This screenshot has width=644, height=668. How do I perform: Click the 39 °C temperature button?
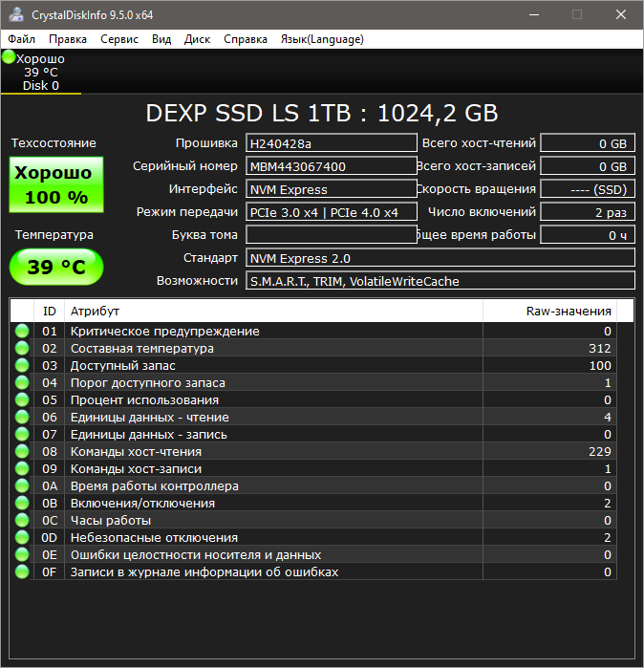[x=54, y=267]
